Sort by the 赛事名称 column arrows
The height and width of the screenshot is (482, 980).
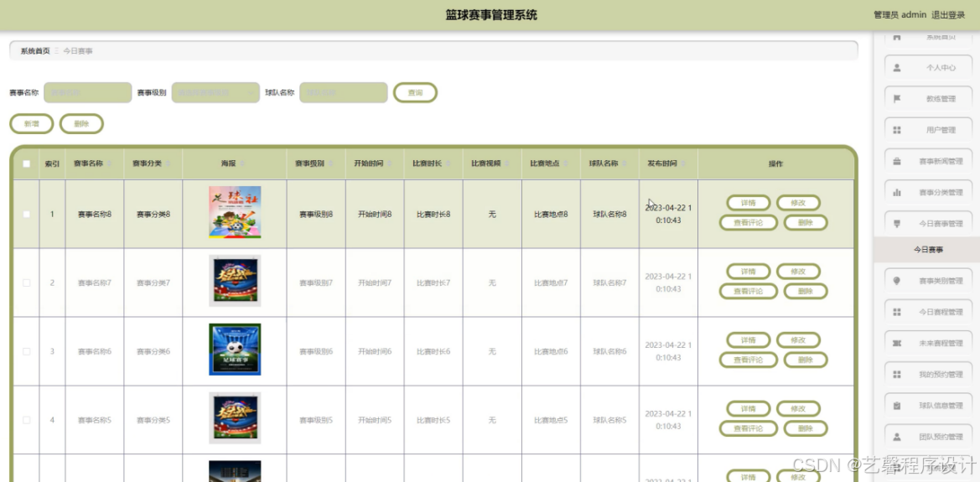109,163
